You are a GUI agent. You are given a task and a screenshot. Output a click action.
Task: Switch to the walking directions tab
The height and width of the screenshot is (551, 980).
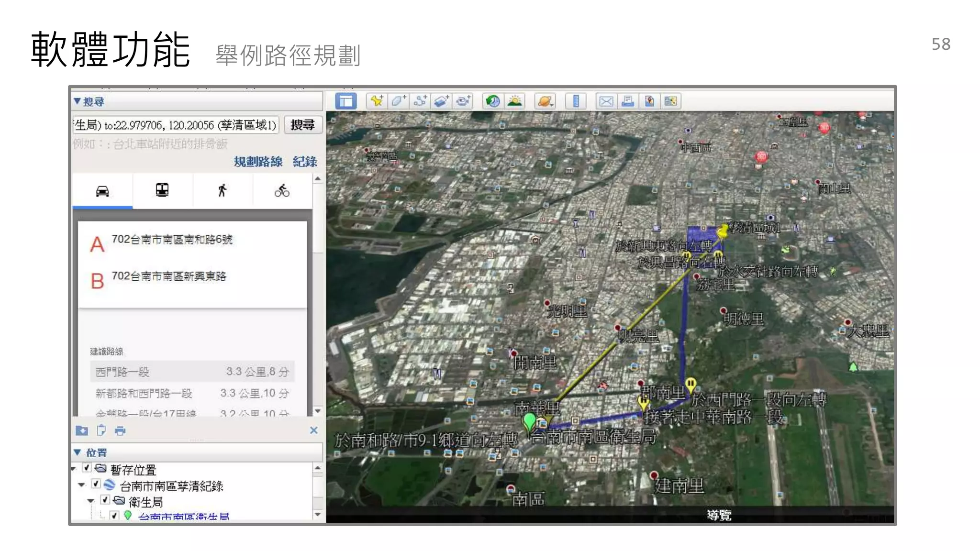(x=222, y=191)
